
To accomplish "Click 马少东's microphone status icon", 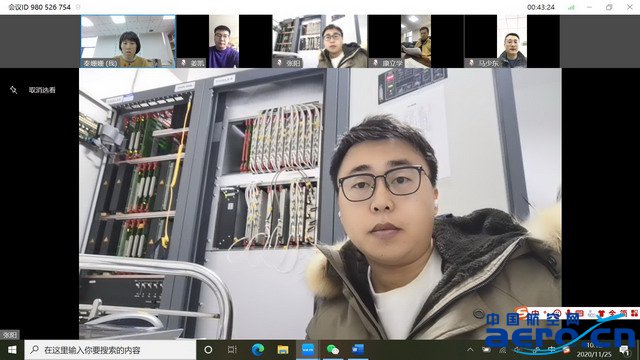I will (x=471, y=63).
